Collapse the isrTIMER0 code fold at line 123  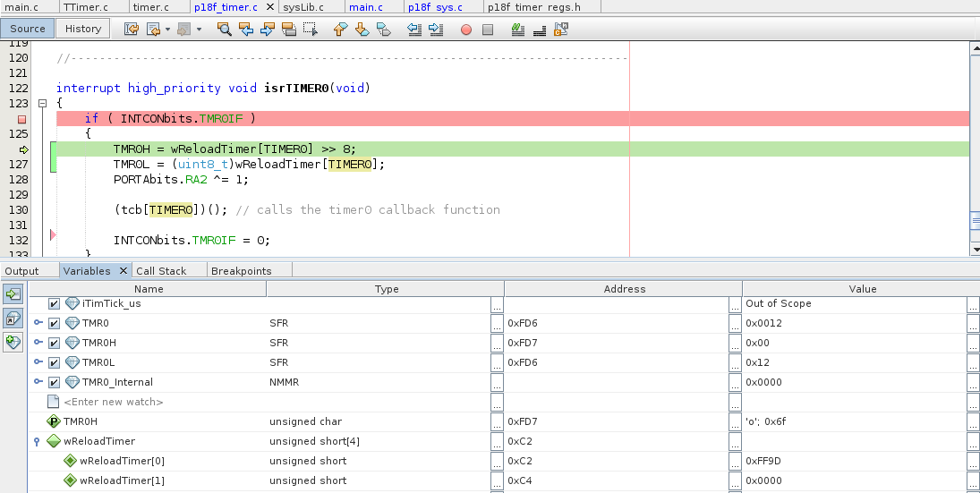(42, 104)
